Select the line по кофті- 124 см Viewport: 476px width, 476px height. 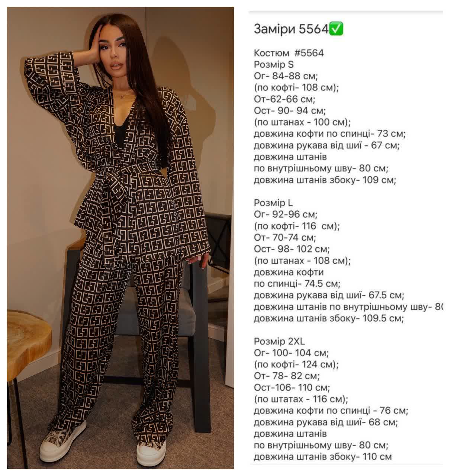click(296, 364)
